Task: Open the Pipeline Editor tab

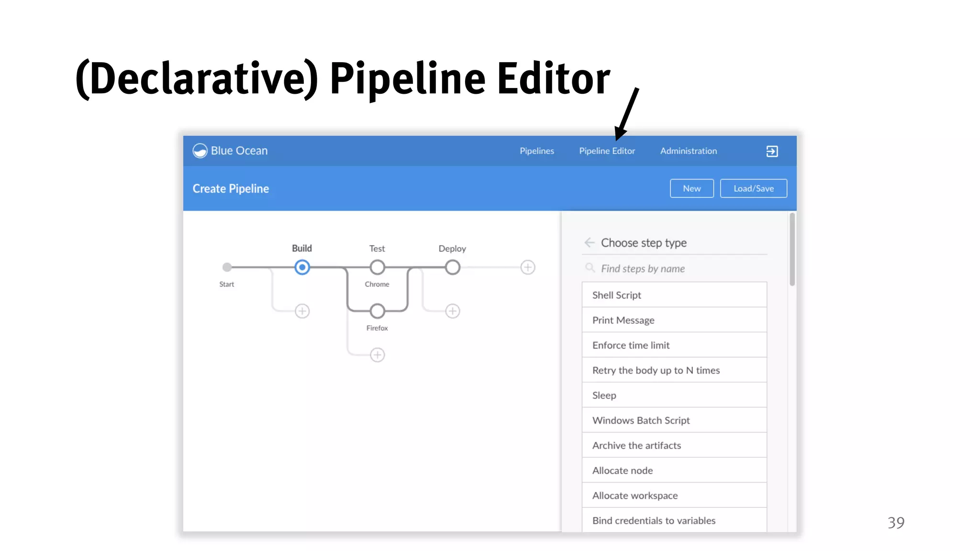Action: pos(607,151)
